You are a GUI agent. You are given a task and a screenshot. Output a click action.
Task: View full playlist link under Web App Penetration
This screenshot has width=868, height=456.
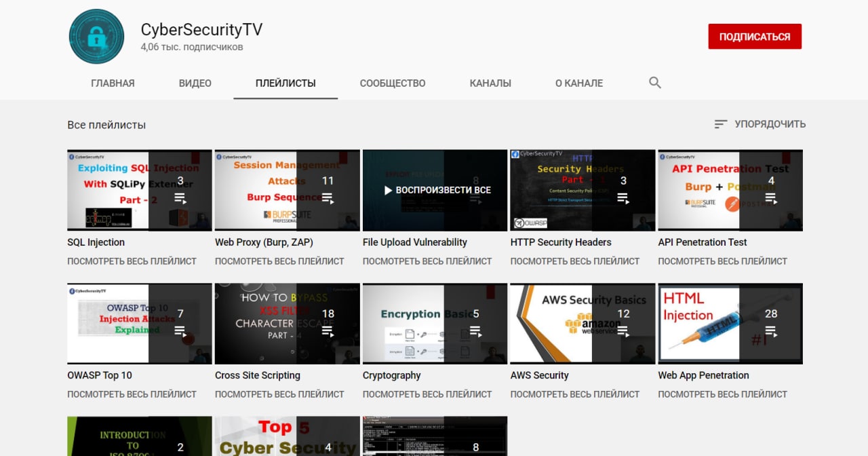(x=723, y=394)
